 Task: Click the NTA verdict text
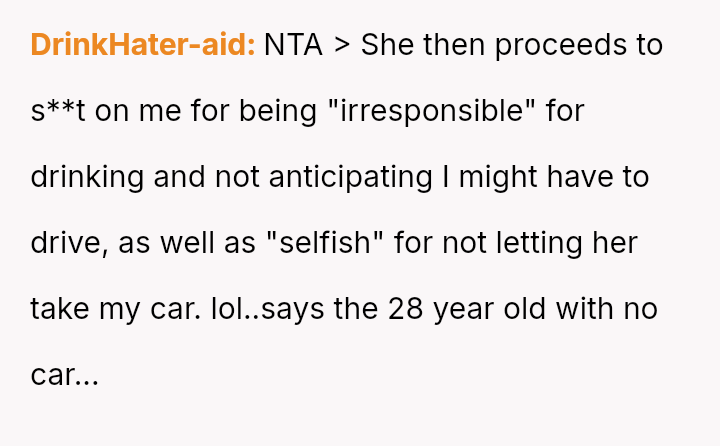pyautogui.click(x=293, y=45)
